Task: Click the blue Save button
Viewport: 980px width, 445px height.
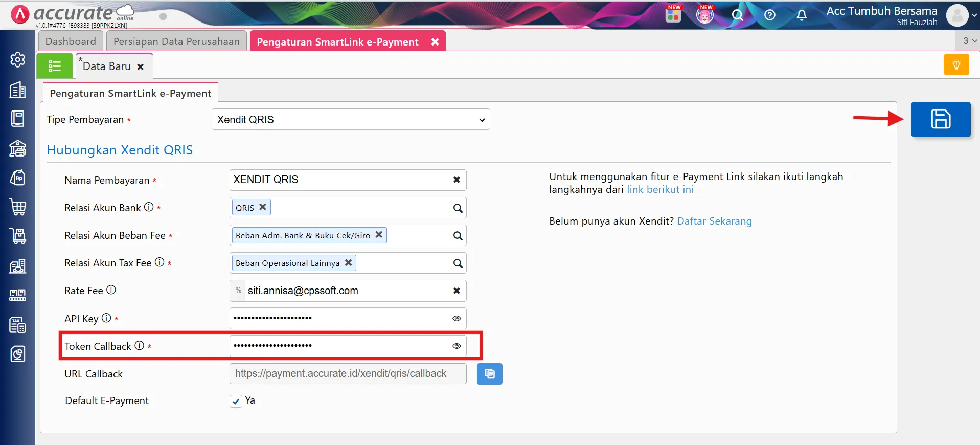Action: click(941, 119)
